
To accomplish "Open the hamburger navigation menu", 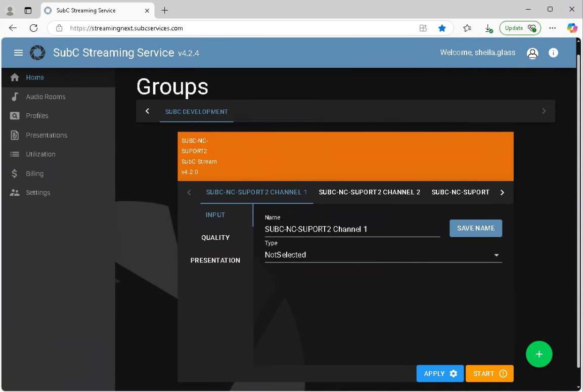I will point(19,53).
